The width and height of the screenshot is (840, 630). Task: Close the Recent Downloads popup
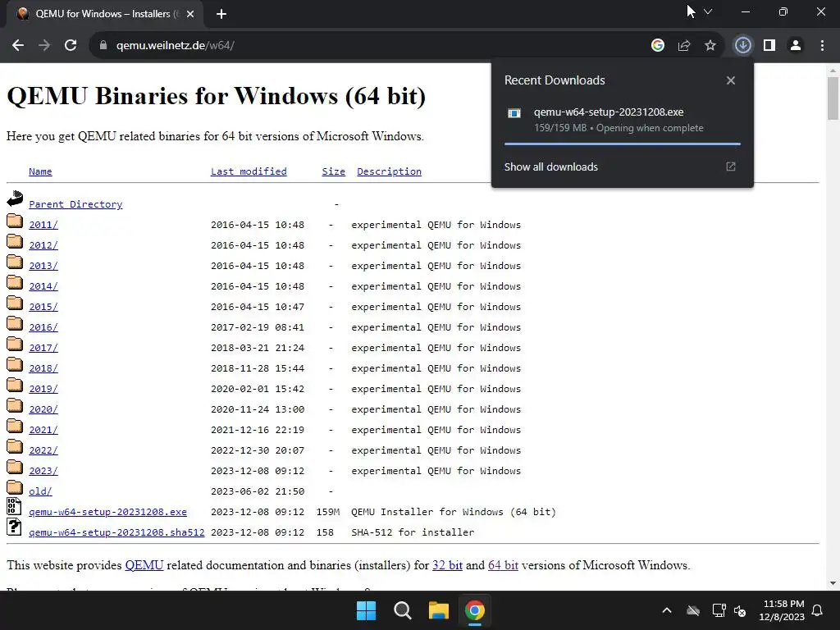(x=731, y=80)
